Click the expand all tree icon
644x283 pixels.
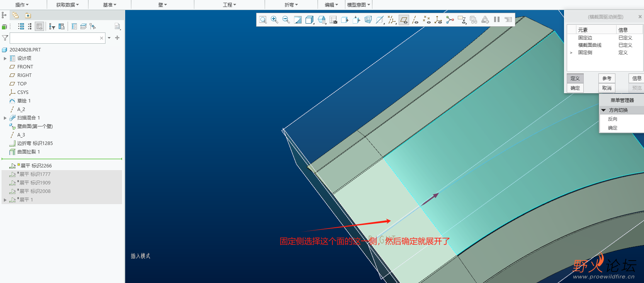21,26
